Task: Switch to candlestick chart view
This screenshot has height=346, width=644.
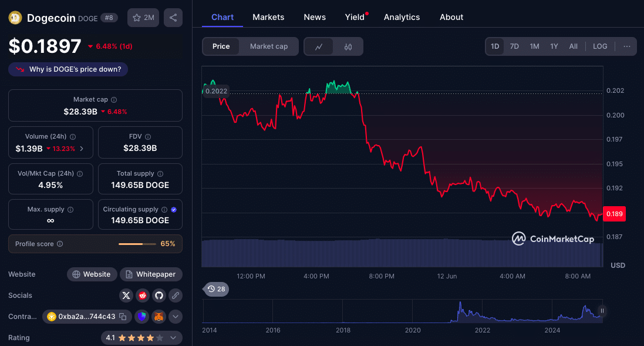Action: point(348,46)
